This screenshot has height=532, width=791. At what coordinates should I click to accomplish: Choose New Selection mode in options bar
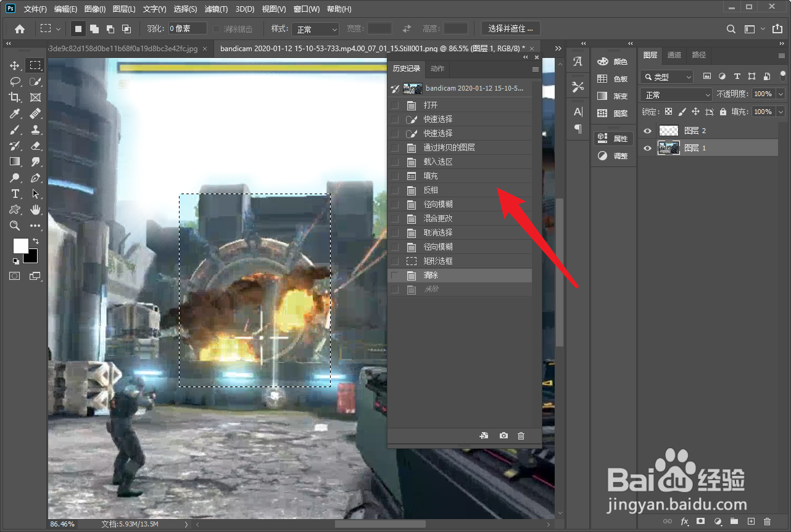click(78, 29)
